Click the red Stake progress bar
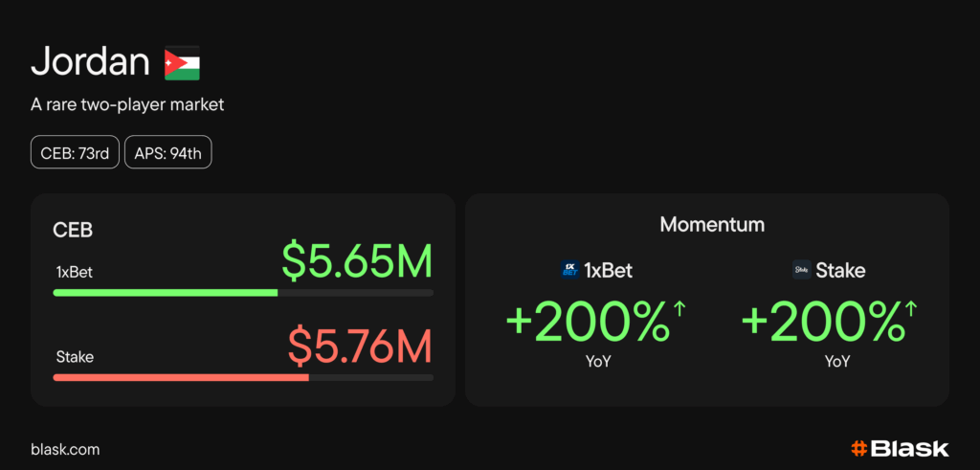Viewport: 980px width, 470px height. (180, 377)
